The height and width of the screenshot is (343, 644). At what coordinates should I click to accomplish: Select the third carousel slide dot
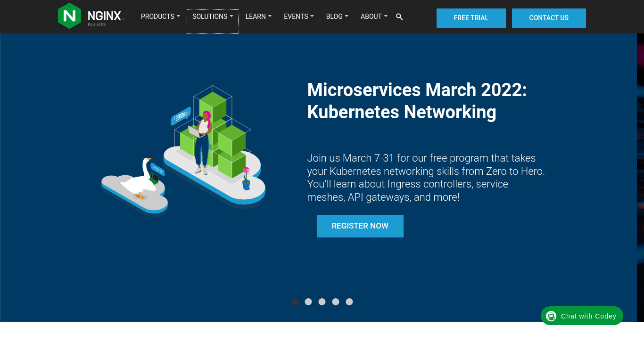pos(322,302)
